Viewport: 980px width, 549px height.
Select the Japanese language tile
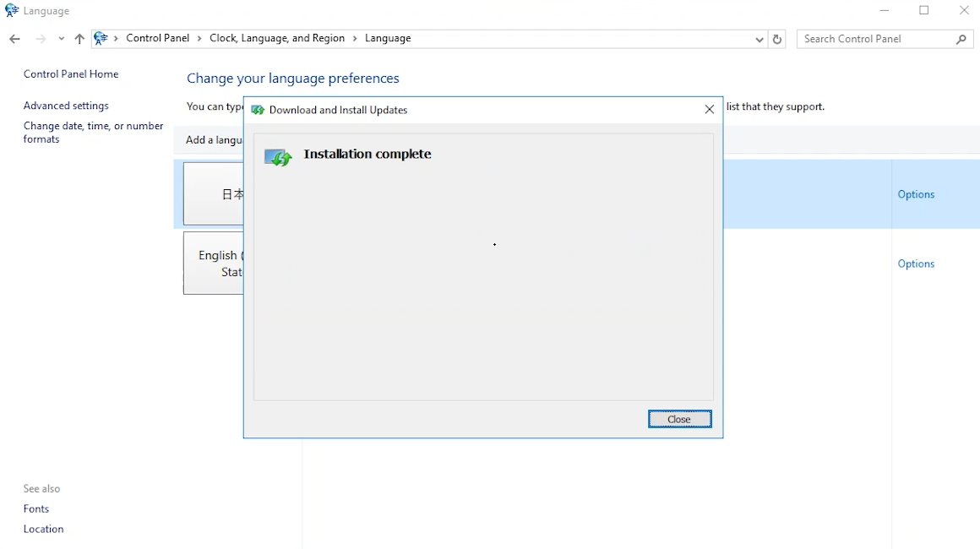(214, 193)
